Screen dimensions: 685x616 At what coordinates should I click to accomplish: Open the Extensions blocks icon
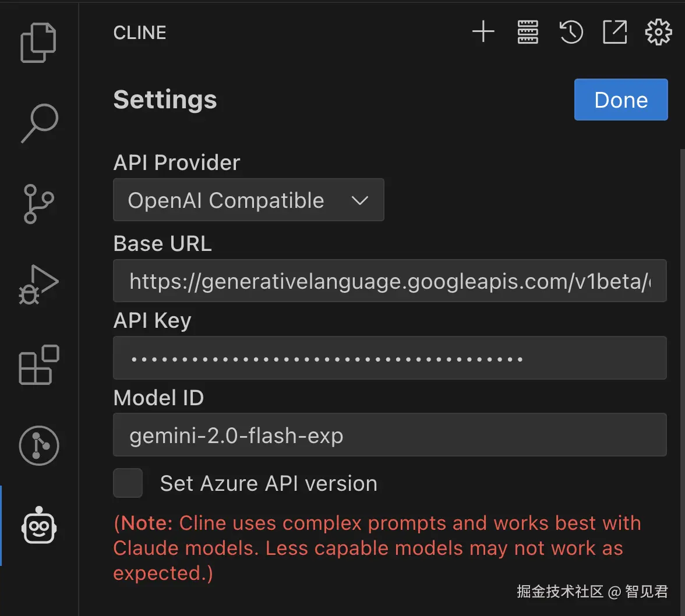click(x=39, y=365)
